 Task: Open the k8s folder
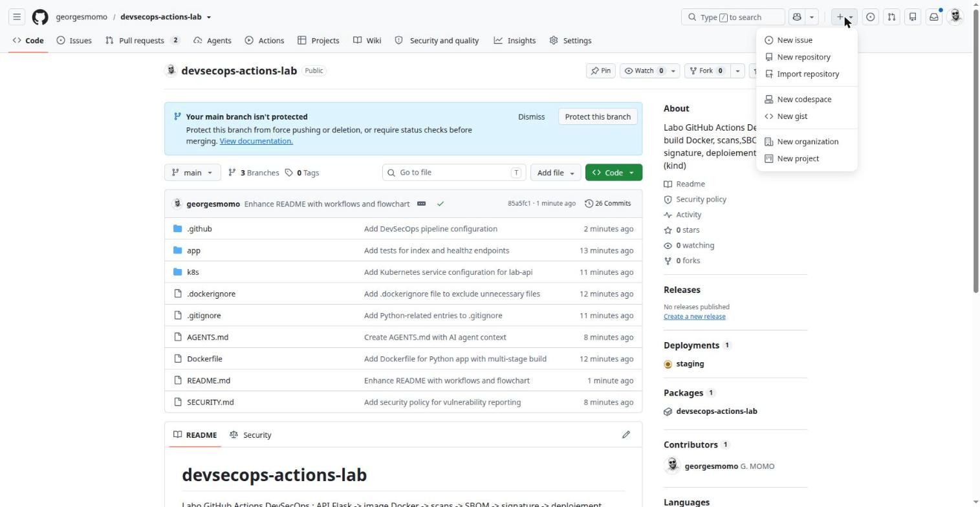(x=193, y=272)
